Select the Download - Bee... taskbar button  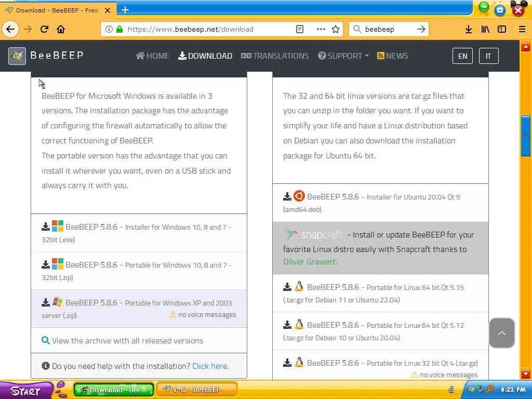click(x=114, y=390)
